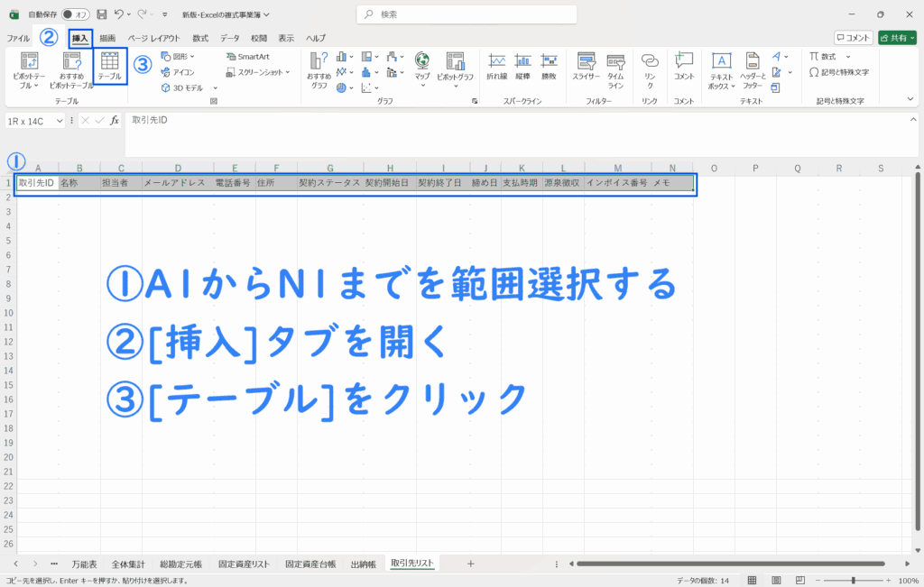Click the テーブル (Table) icon in the ribbon
Viewport: 924px width, 587px height.
(110, 67)
